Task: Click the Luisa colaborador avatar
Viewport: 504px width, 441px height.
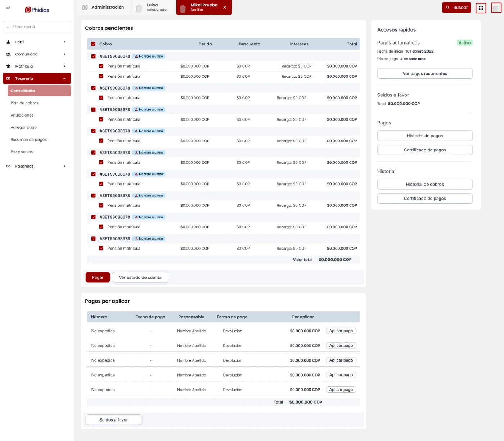Action: click(x=139, y=8)
